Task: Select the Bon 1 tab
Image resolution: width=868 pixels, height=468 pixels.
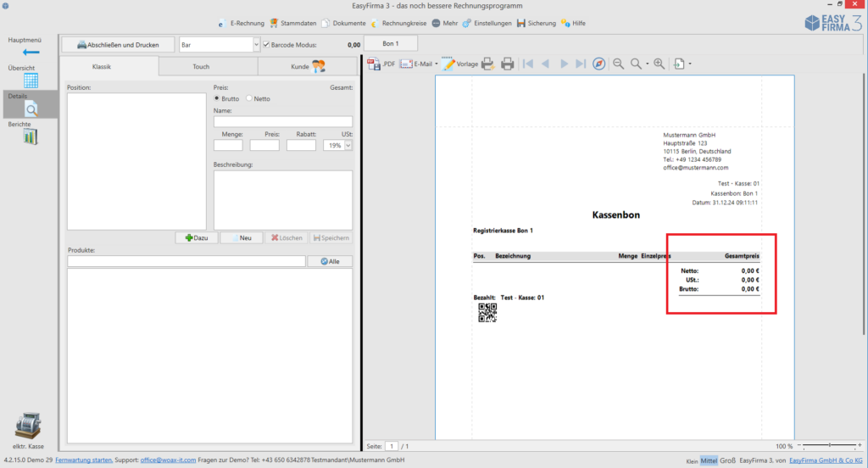Action: click(390, 44)
